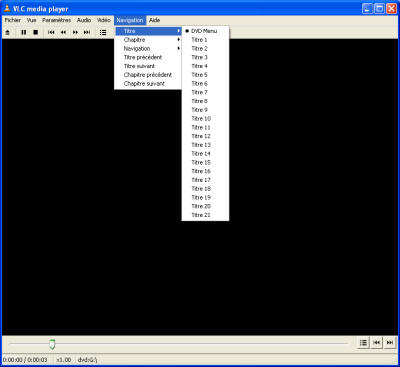Open the Aide menu
Screen dimensions: 400x367
point(154,20)
